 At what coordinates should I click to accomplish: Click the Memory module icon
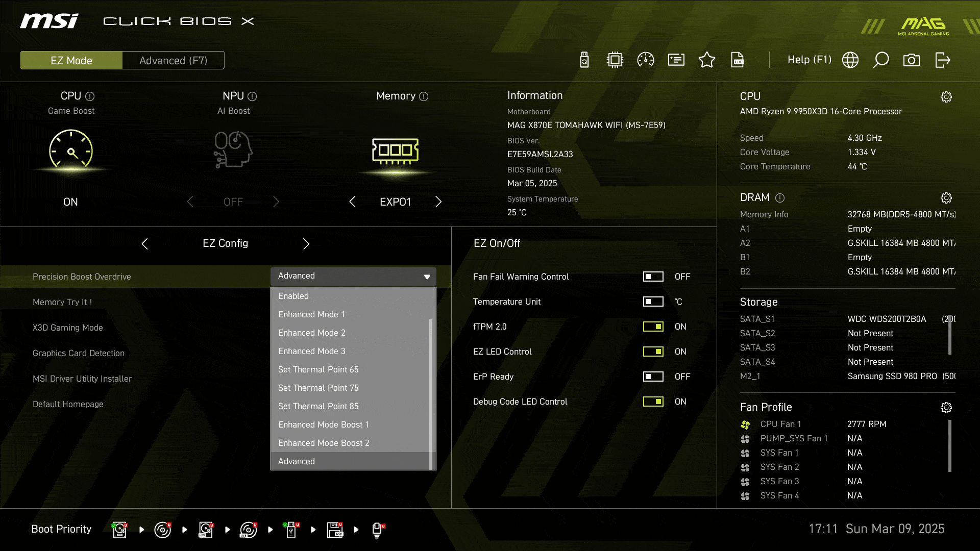pos(396,151)
